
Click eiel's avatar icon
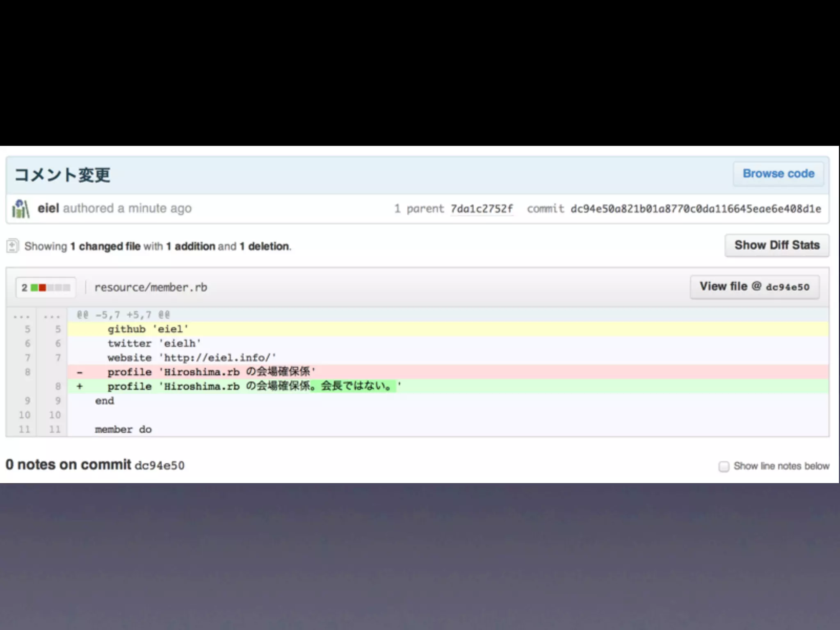(x=21, y=209)
